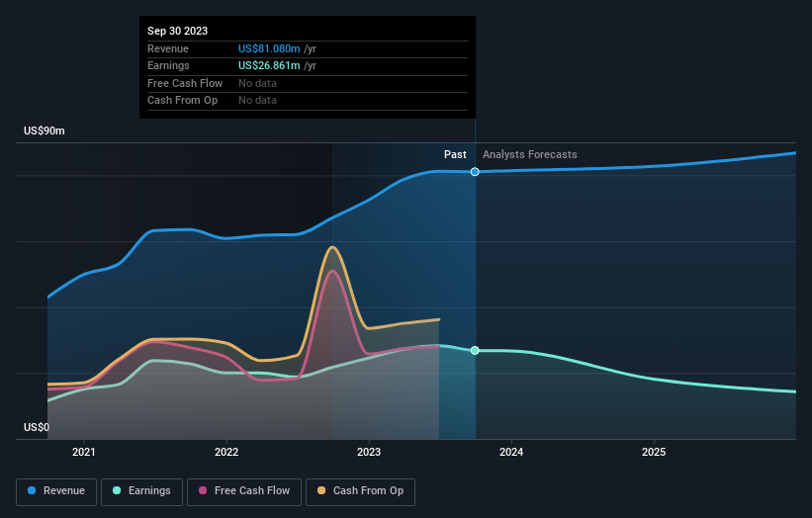This screenshot has width=812, height=518.
Task: Click the 'Analysts Forecasts' label
Action: click(530, 154)
